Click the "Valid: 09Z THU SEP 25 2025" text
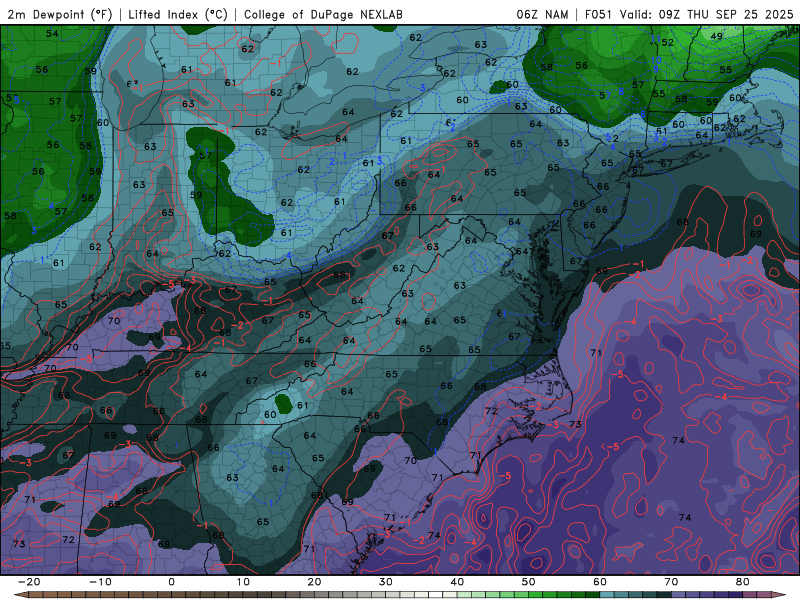 [x=706, y=14]
